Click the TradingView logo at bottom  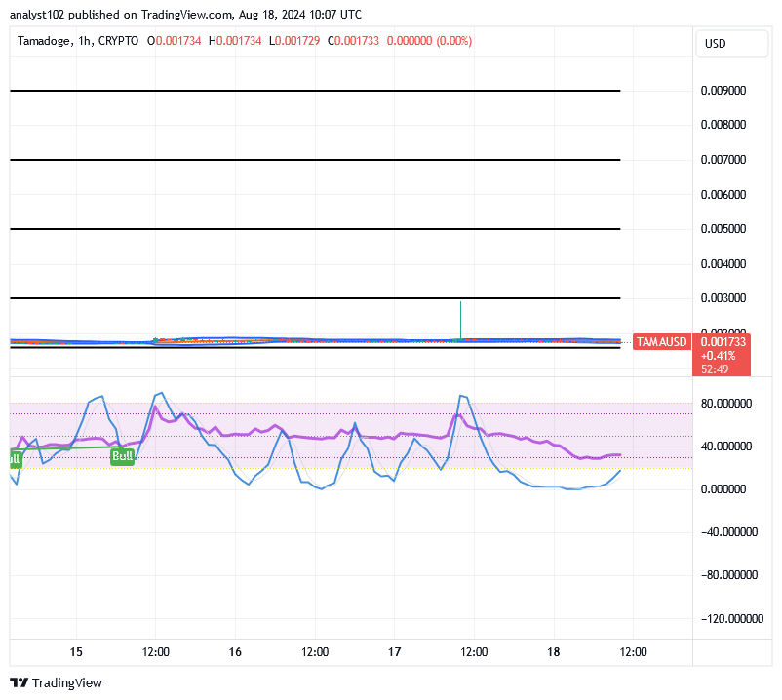point(56,682)
